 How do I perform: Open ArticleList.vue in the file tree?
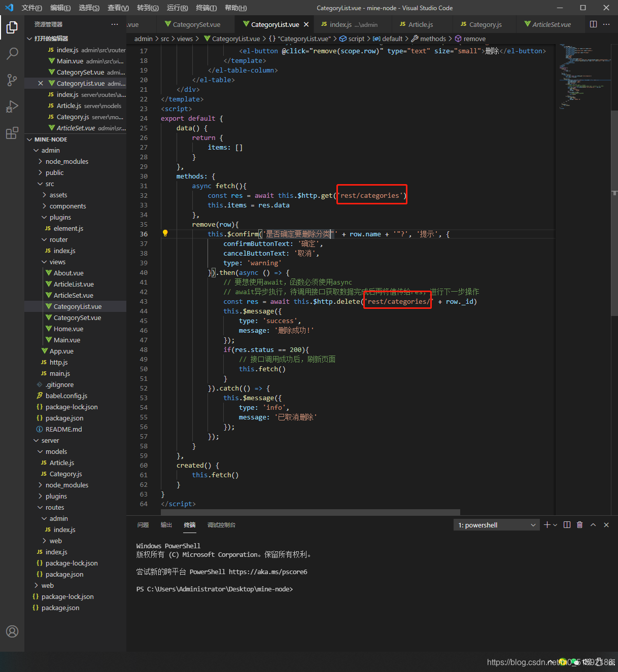[x=75, y=284]
